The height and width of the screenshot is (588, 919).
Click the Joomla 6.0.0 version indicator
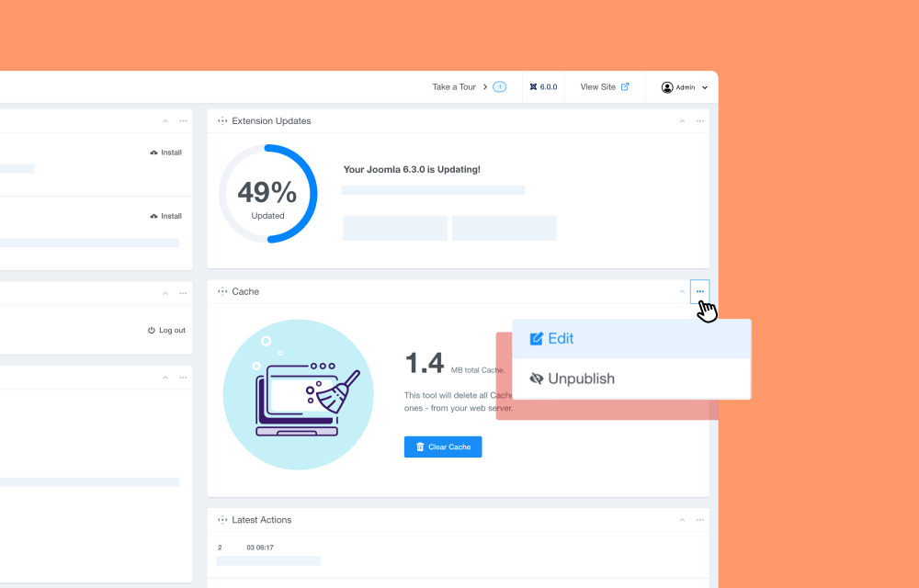point(543,87)
